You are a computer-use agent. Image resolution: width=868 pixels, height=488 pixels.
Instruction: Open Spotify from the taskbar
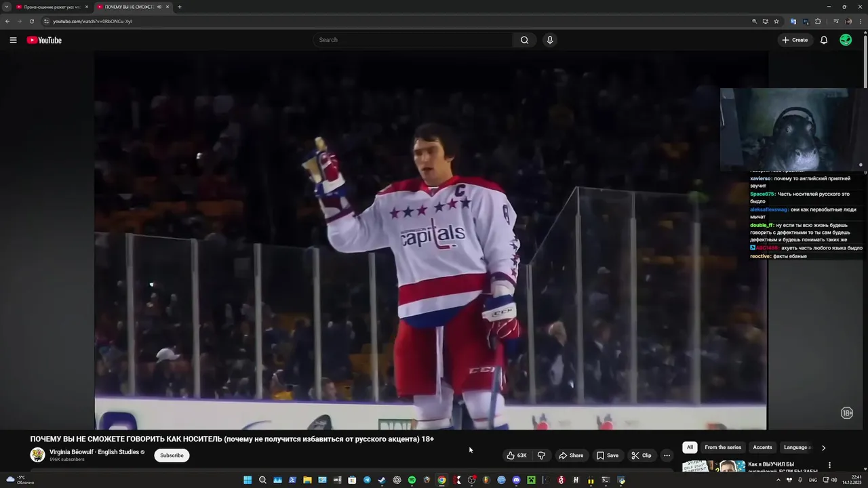[412, 480]
